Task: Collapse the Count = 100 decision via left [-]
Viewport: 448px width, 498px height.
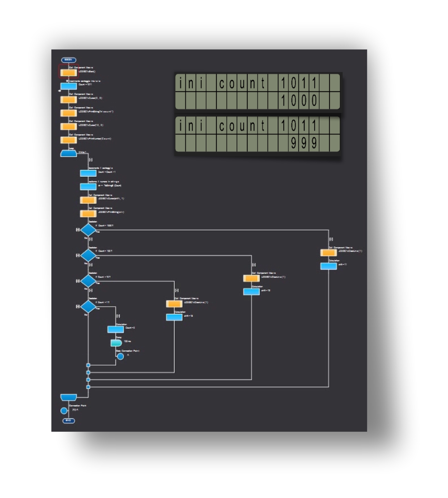Action: click(x=78, y=255)
